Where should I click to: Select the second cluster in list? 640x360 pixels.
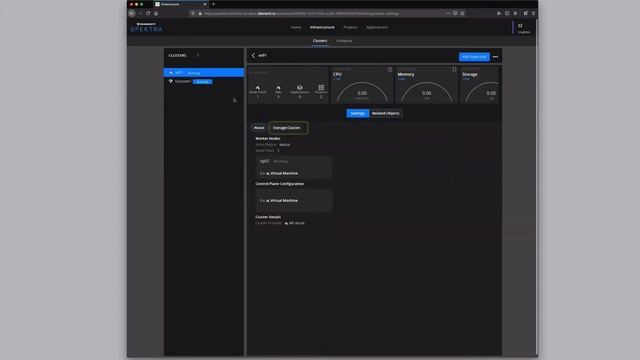tap(204, 82)
